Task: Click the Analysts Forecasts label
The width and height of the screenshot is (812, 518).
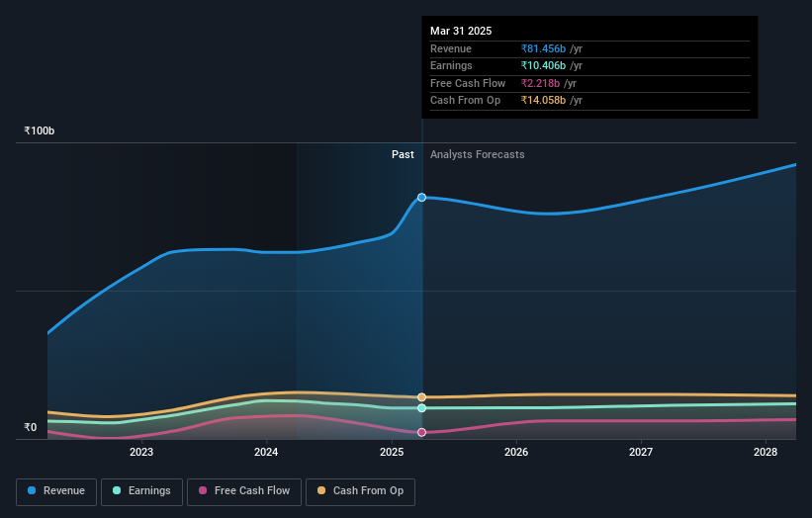Action: 478,154
